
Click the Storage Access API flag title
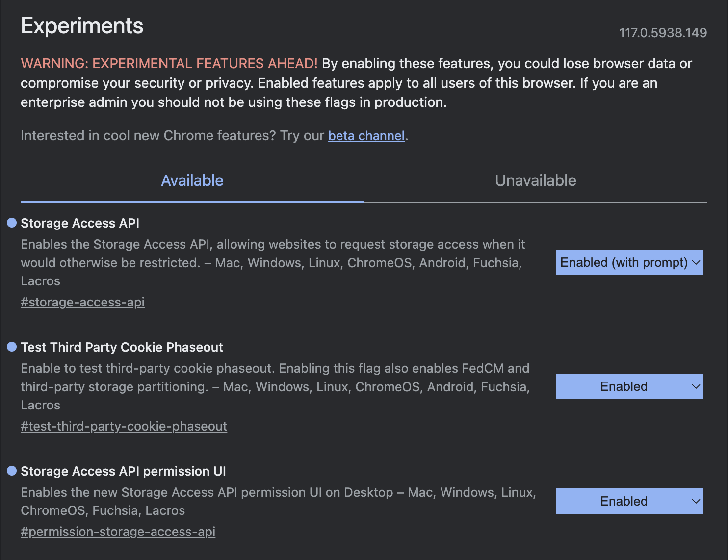tap(80, 223)
